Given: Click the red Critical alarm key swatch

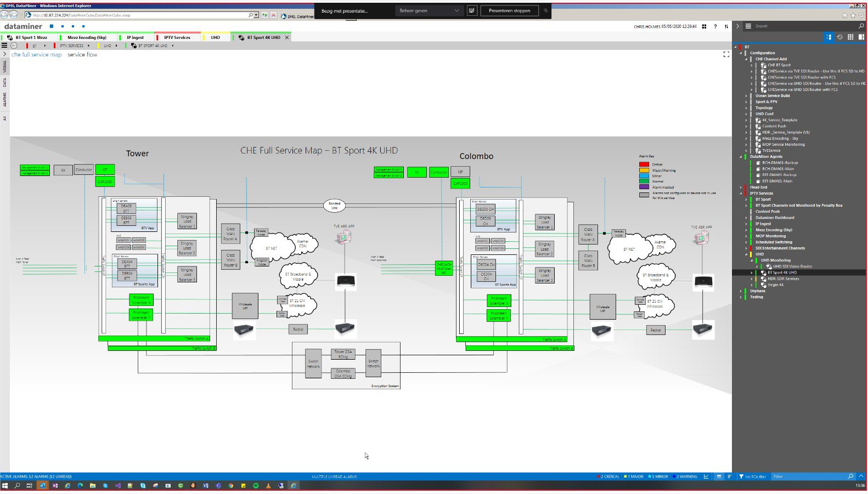Looking at the screenshot, I should tap(644, 164).
